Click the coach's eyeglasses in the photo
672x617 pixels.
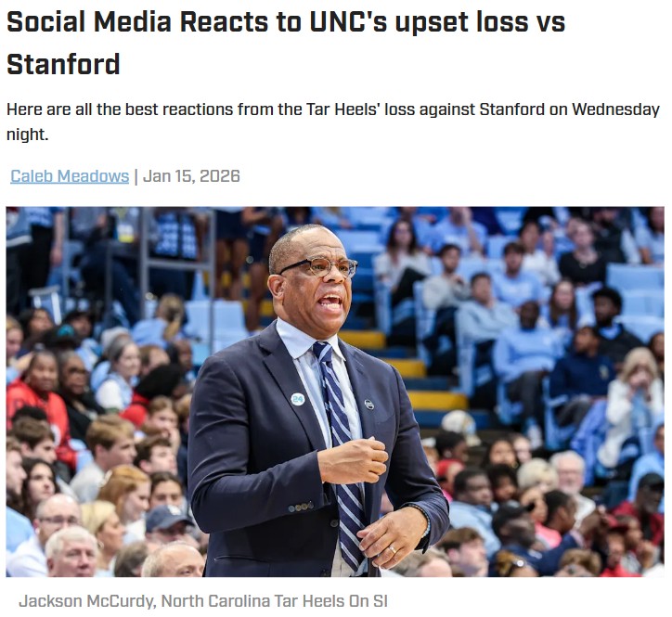(319, 267)
